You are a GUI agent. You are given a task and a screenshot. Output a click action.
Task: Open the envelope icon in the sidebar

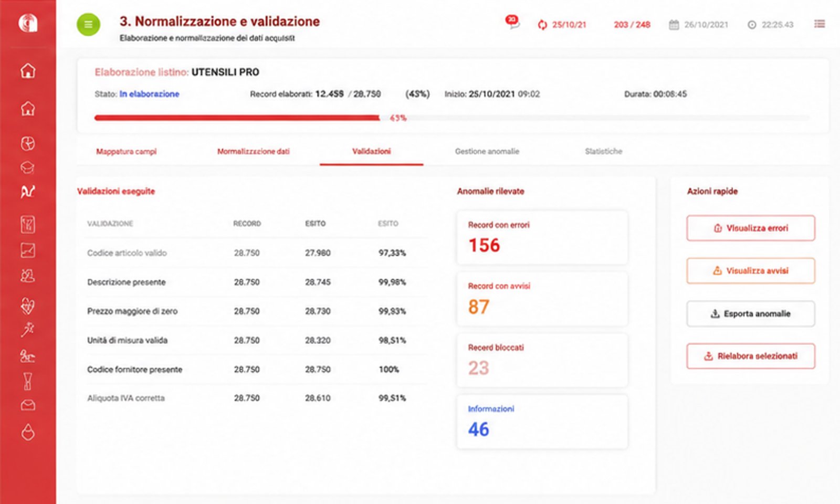28,405
